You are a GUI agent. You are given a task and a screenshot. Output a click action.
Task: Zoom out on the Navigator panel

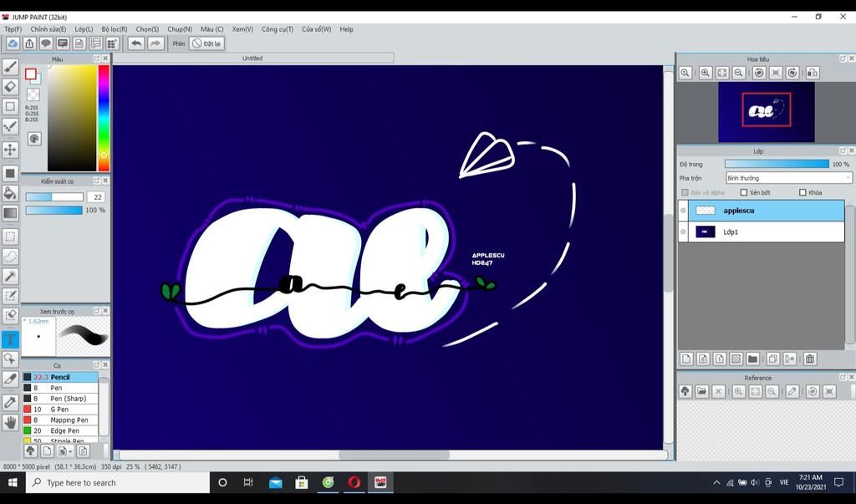pos(739,73)
